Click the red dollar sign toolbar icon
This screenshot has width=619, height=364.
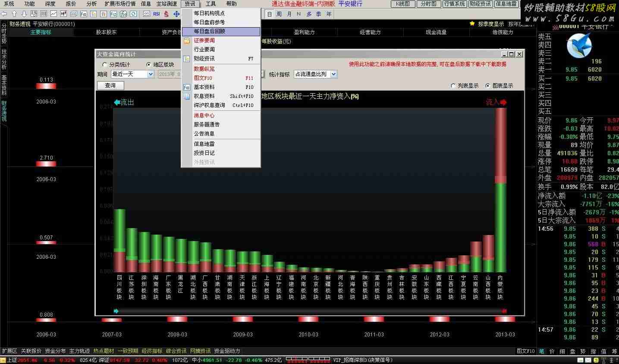tap(167, 14)
